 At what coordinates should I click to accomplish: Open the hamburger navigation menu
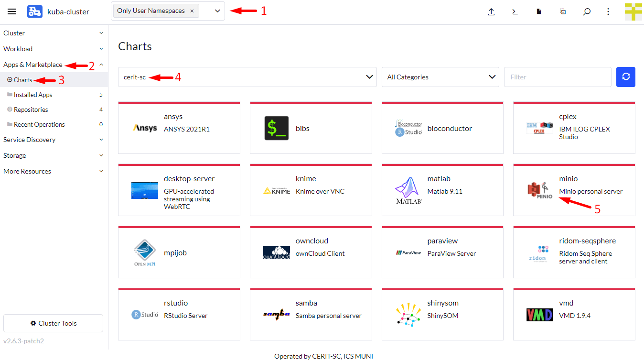tap(12, 12)
